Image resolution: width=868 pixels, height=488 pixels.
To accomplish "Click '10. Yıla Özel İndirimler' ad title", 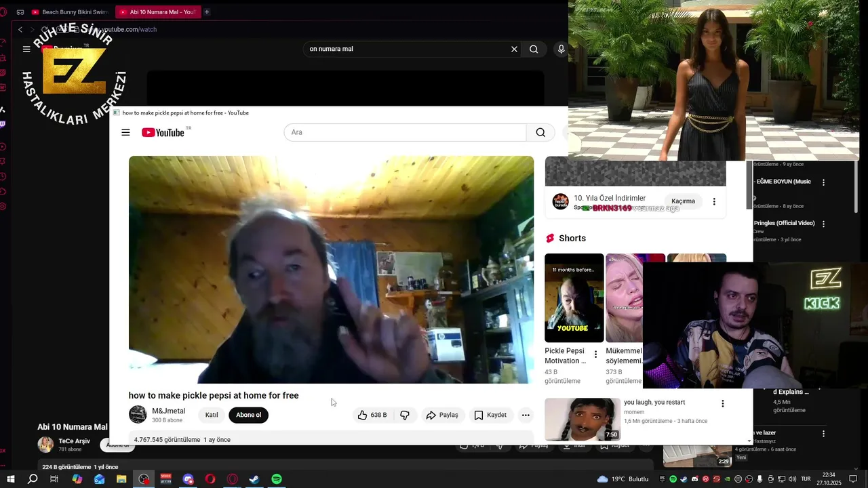I will (610, 198).
